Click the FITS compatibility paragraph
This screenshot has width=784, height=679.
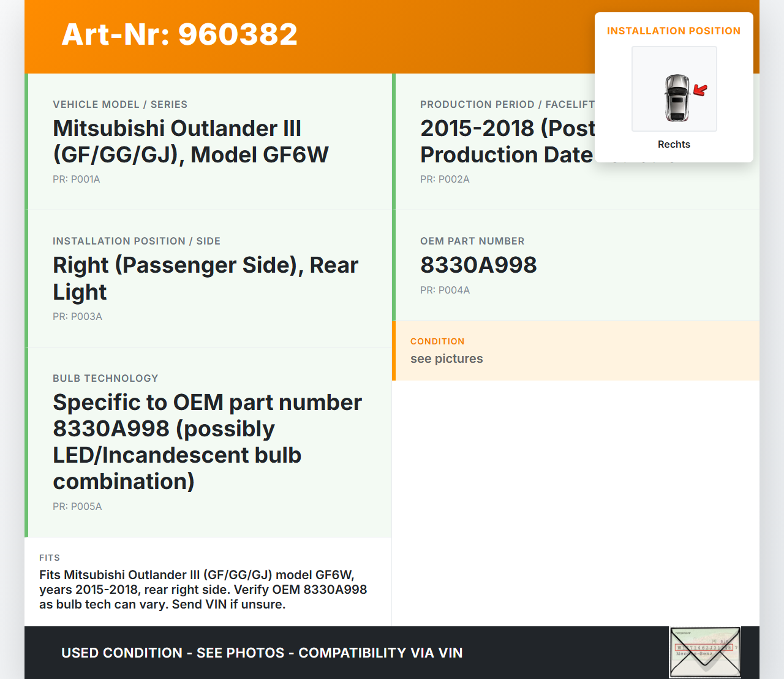click(x=203, y=590)
